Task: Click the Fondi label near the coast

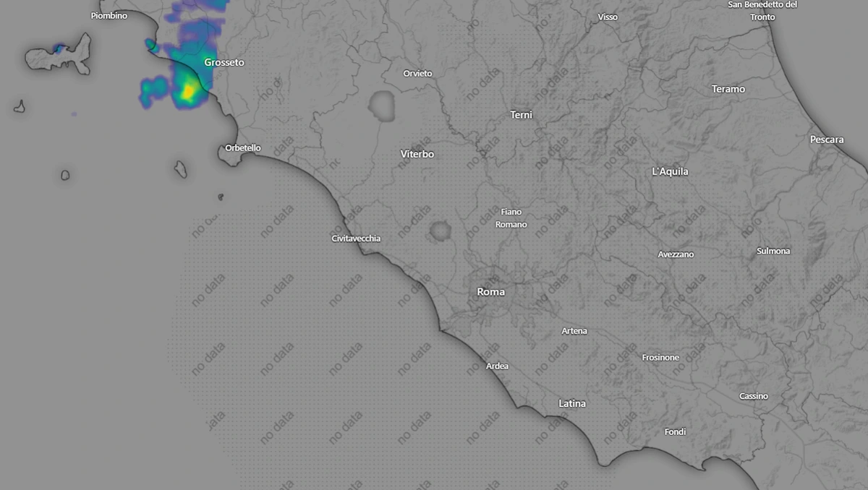Action: pyautogui.click(x=674, y=431)
